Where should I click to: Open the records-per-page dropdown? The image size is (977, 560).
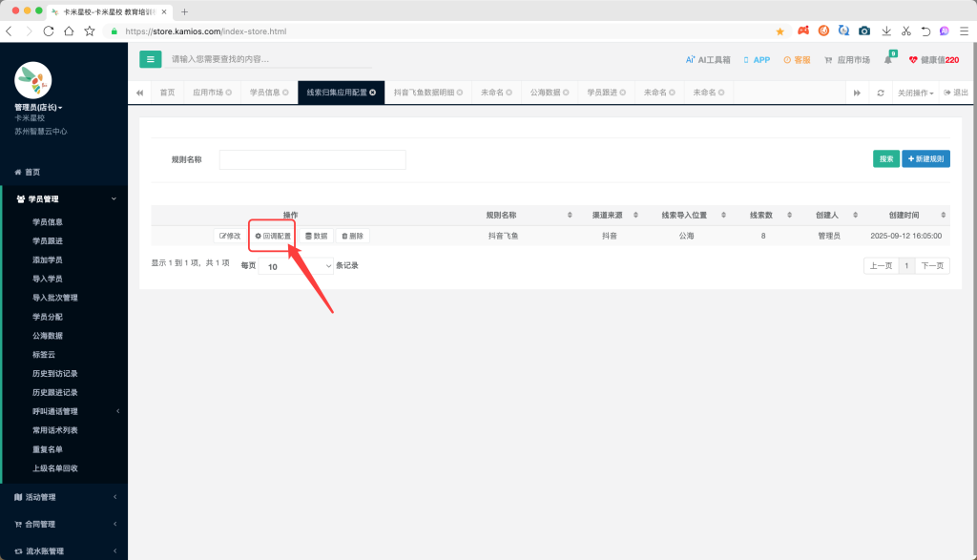click(x=297, y=266)
